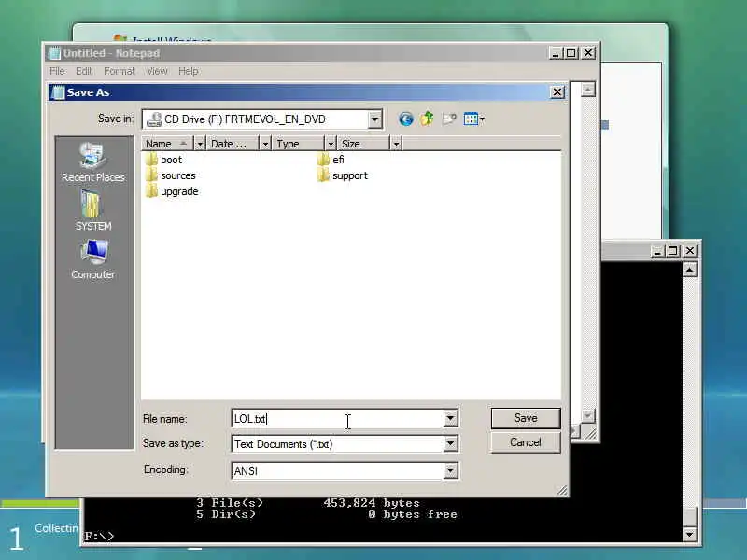Close the Save As dialog
The image size is (747, 560).
tap(557, 91)
